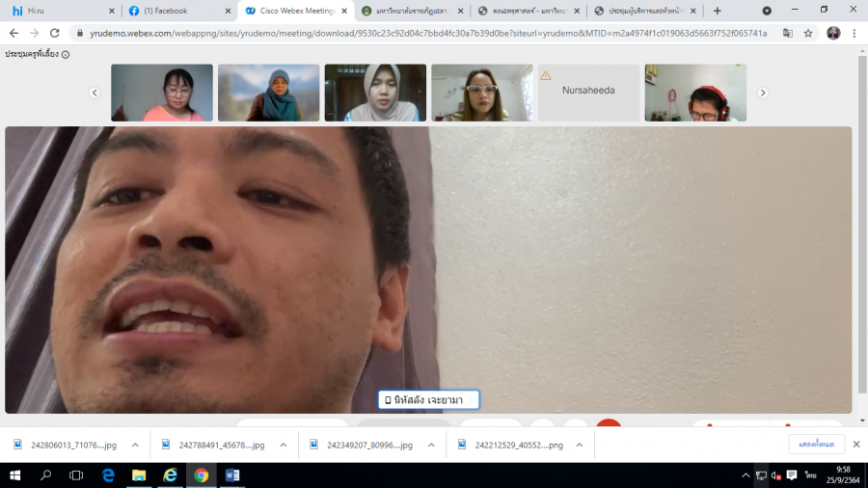Open menu arrow for 242212529 png download
The image size is (868, 488).
pos(581,445)
